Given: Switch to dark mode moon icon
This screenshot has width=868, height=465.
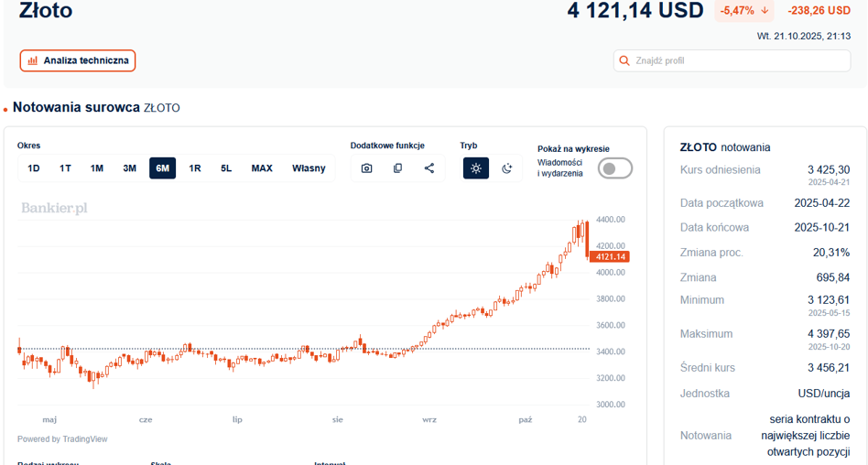Looking at the screenshot, I should pyautogui.click(x=507, y=168).
